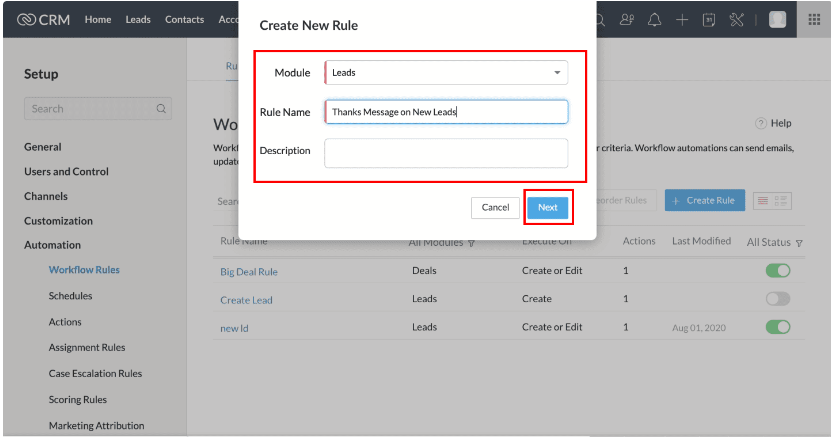Select Workflow Rules in sidebar
Screen dimensions: 831x437
coord(84,270)
